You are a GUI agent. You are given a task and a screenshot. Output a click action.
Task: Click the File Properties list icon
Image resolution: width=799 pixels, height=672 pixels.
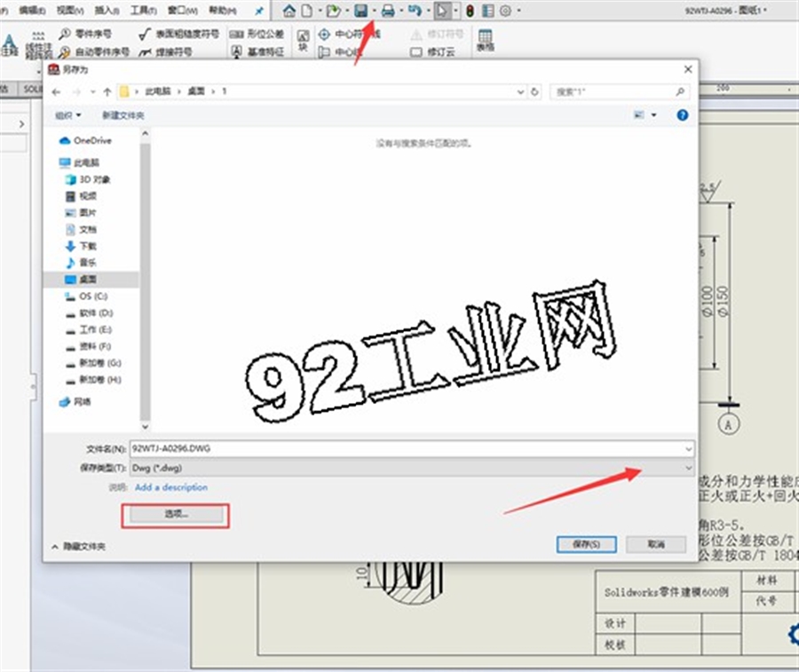click(x=487, y=11)
